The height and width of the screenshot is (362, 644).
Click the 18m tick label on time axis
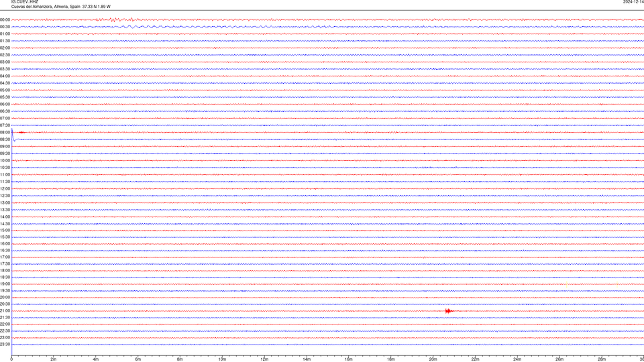pos(390,359)
